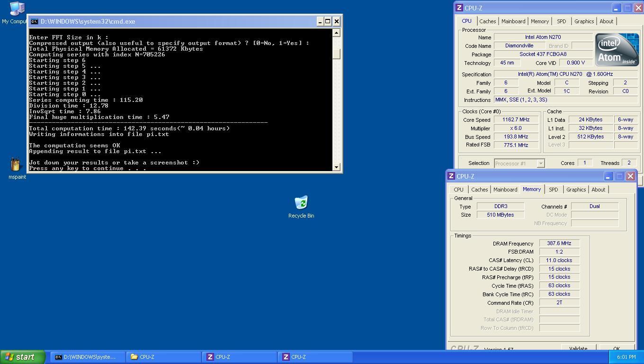
Task: Click the 775.1 MHz rated FSB value
Action: (x=516, y=145)
